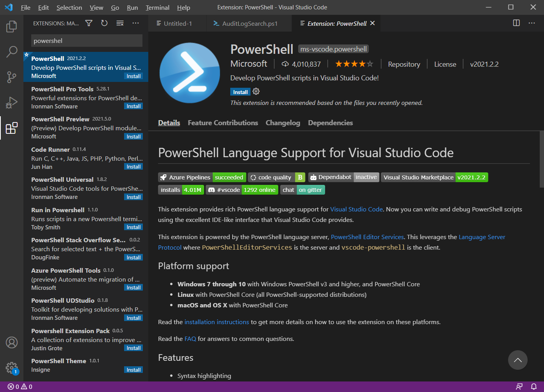Open the Go menu
Image resolution: width=544 pixels, height=392 pixels.
(x=115, y=7)
